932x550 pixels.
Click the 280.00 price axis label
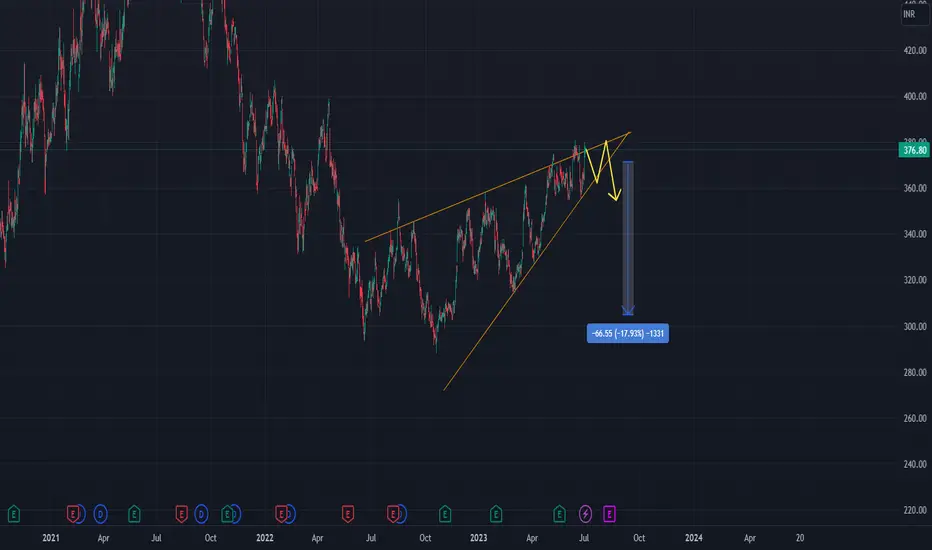(x=915, y=372)
